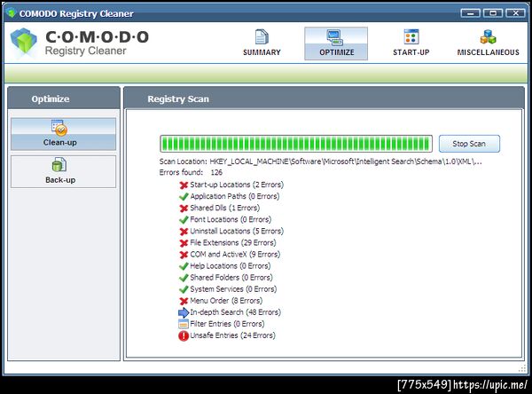Select Clean-up in the Optimize sidebar

(x=64, y=134)
